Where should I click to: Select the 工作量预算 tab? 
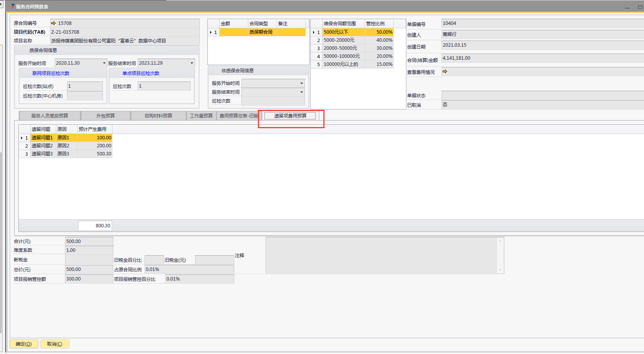pos(201,116)
